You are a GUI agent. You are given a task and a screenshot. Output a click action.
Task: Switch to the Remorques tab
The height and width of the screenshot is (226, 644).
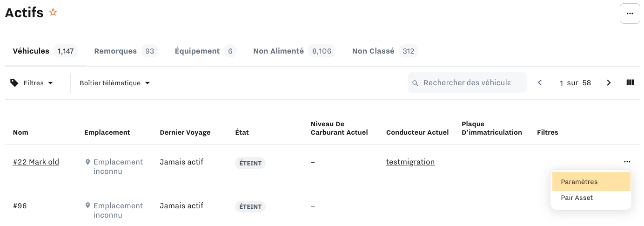coord(126,51)
